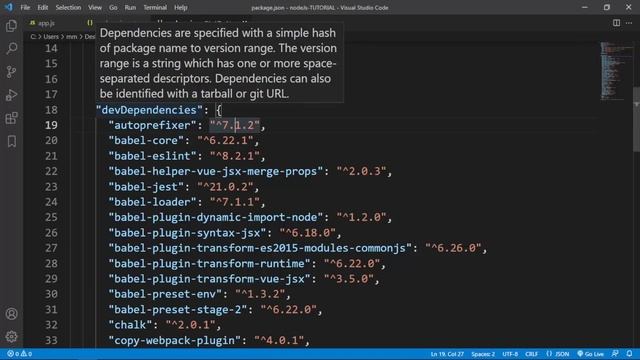
Task: Open the Search view in activity bar
Action: click(x=11, y=49)
